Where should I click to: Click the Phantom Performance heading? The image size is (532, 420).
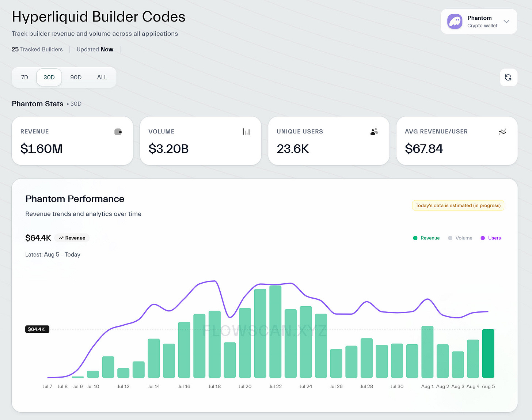(x=75, y=199)
